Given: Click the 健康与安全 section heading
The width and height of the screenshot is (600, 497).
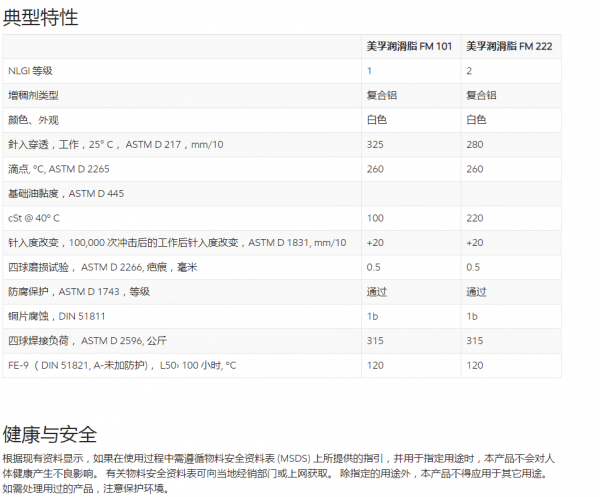Looking at the screenshot, I should (50, 434).
